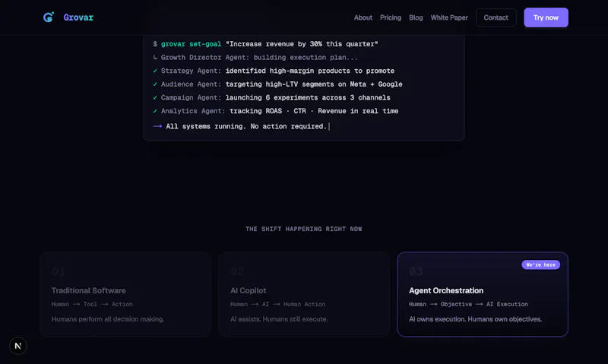
Task: Click the 01 card number
Action: 58,272
